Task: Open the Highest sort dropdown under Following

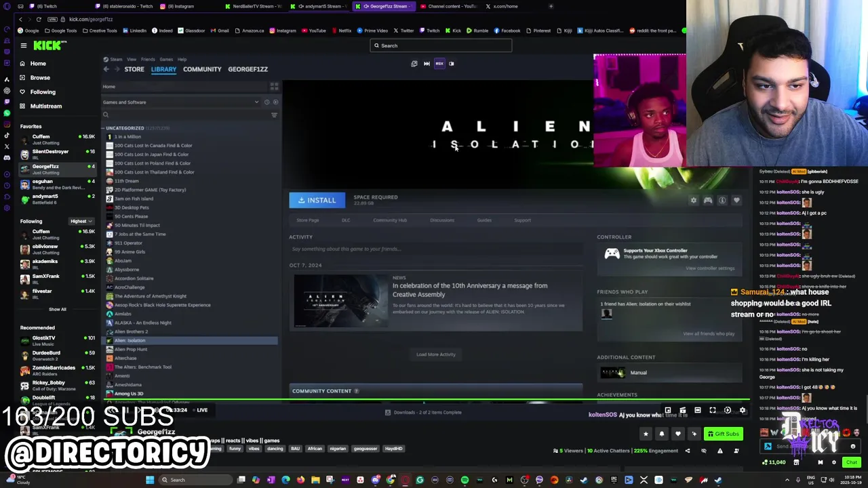Action: [81, 221]
